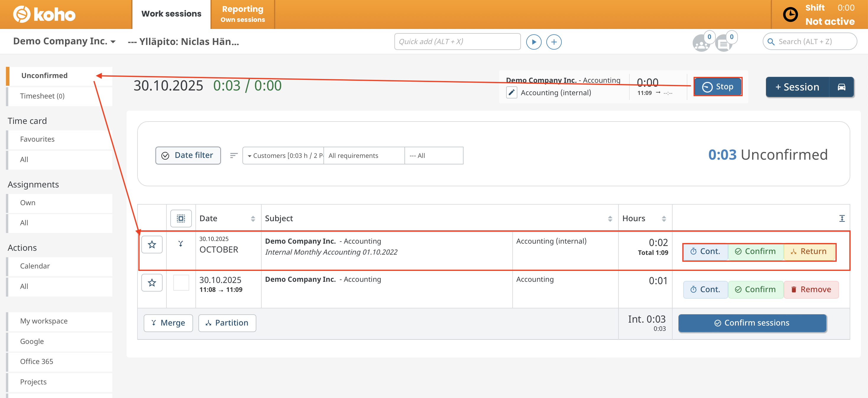Expand the Demo Company Inc. dropdown

(64, 41)
